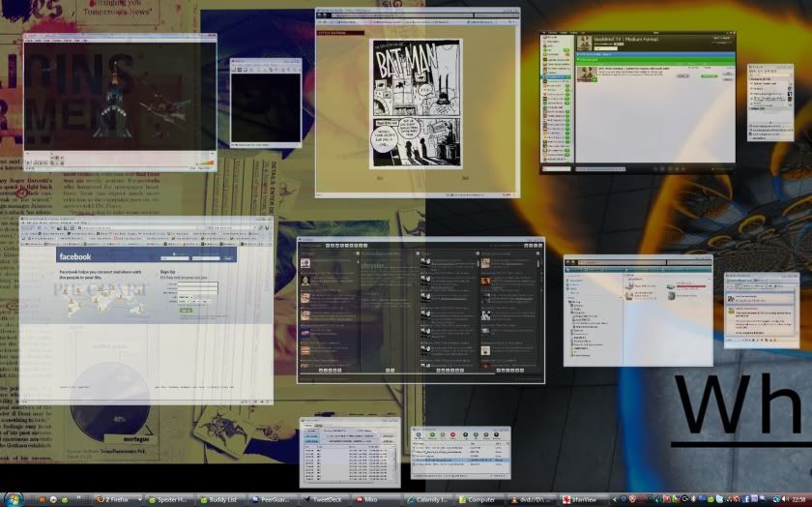Expand the Firefox taskbar group arrow
Screen dimensions: 812x507
(x=140, y=499)
